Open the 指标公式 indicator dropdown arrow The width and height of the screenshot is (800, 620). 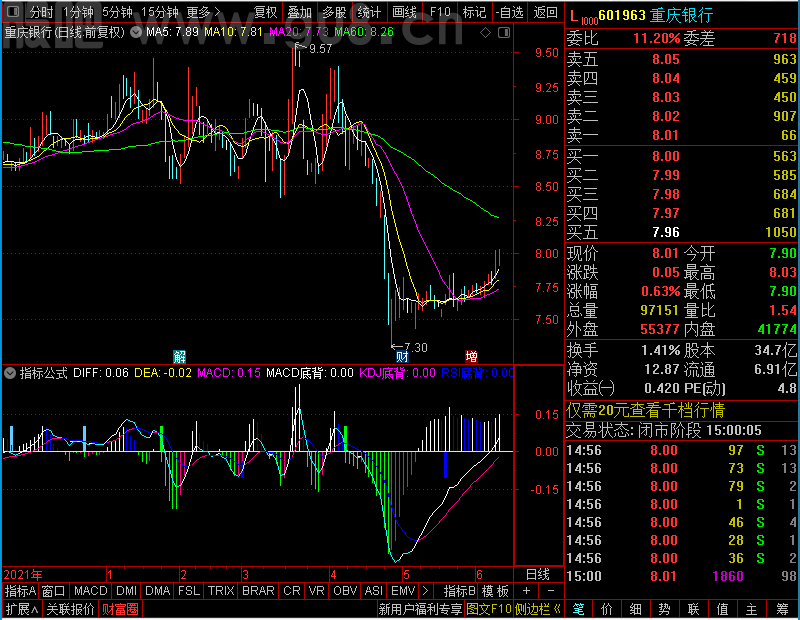point(10,373)
